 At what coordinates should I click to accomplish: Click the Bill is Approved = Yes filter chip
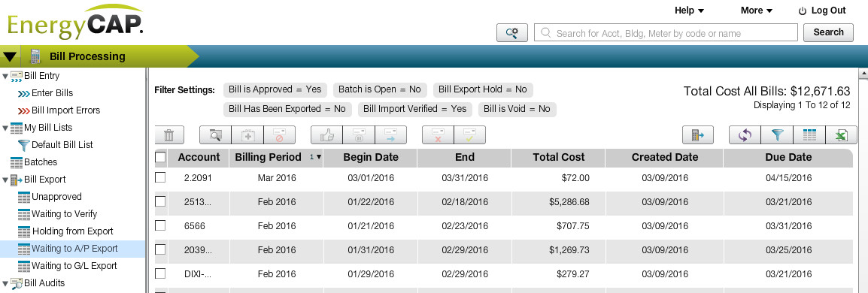pos(275,89)
